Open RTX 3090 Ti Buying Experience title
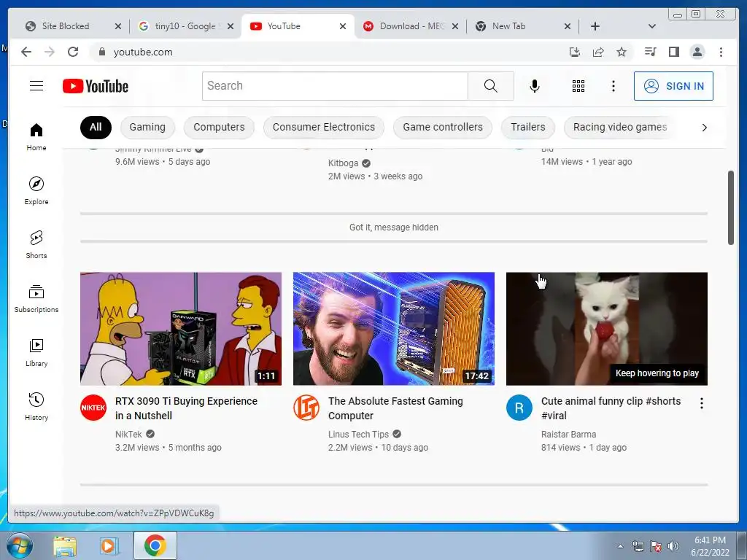Image resolution: width=747 pixels, height=560 pixels. 186,408
